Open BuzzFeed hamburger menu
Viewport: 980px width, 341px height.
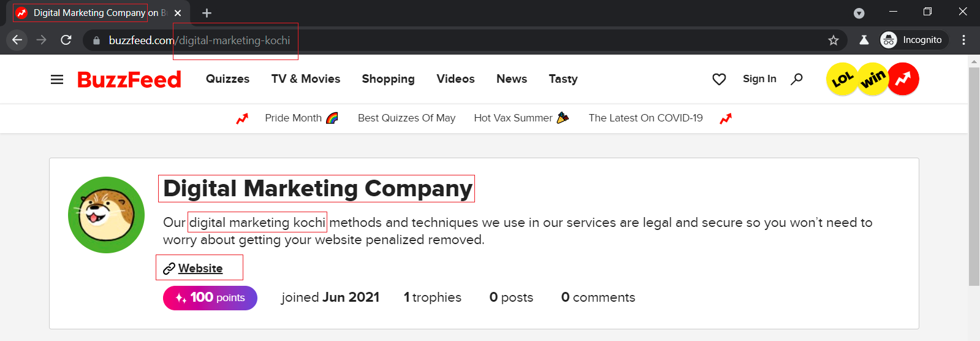pyautogui.click(x=57, y=79)
